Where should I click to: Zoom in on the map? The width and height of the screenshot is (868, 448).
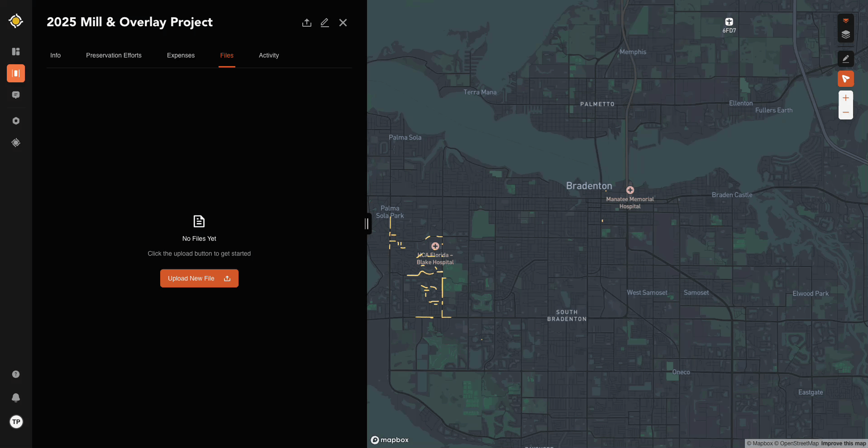(845, 98)
